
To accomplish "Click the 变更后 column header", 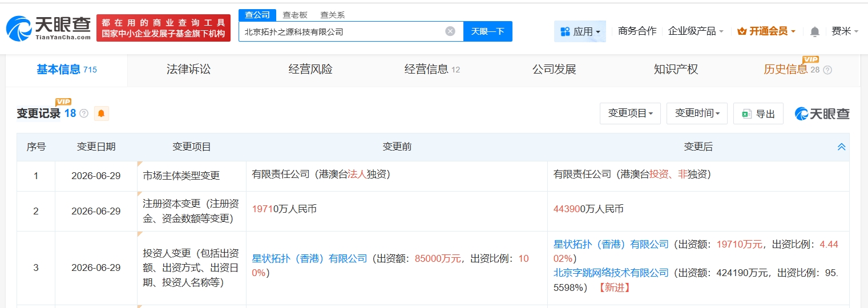I will click(699, 147).
